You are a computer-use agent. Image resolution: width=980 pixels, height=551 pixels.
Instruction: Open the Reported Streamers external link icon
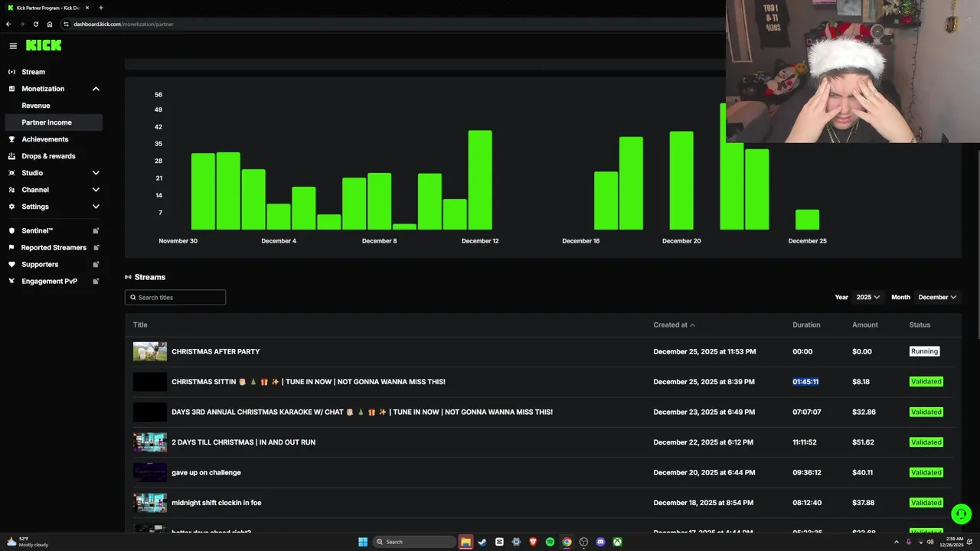coord(96,247)
